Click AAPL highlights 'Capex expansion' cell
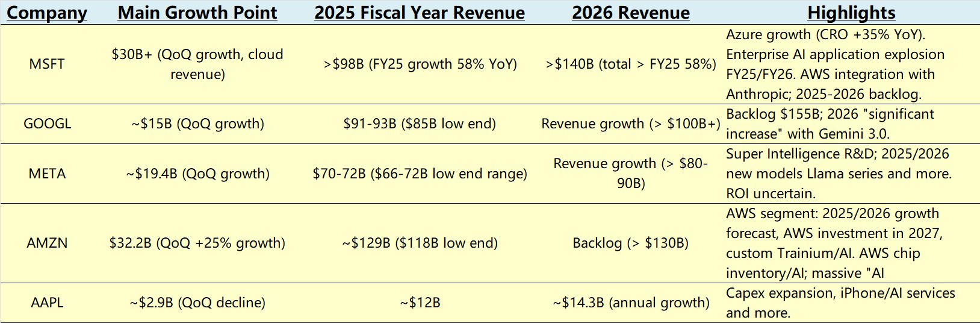The width and height of the screenshot is (980, 323). pyautogui.click(x=840, y=303)
